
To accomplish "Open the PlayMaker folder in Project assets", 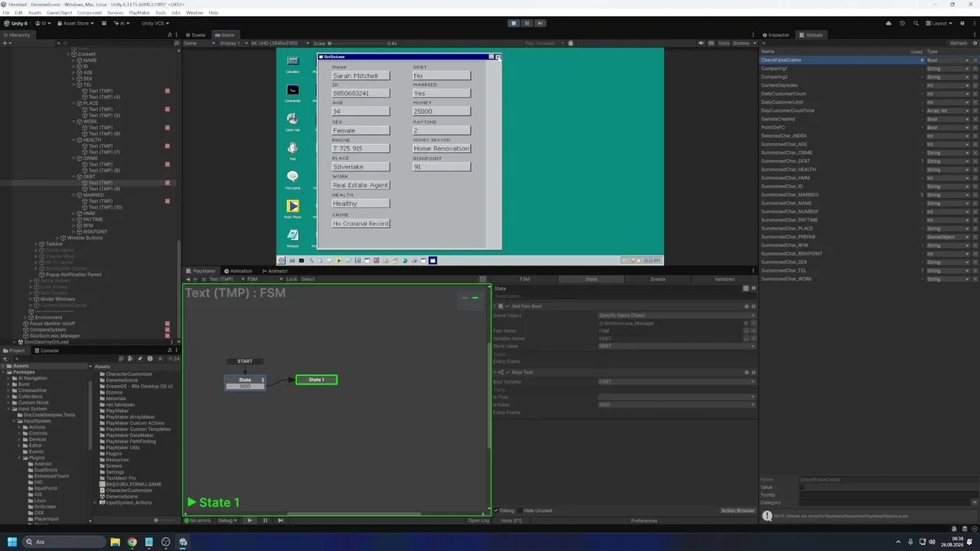I will tap(117, 411).
